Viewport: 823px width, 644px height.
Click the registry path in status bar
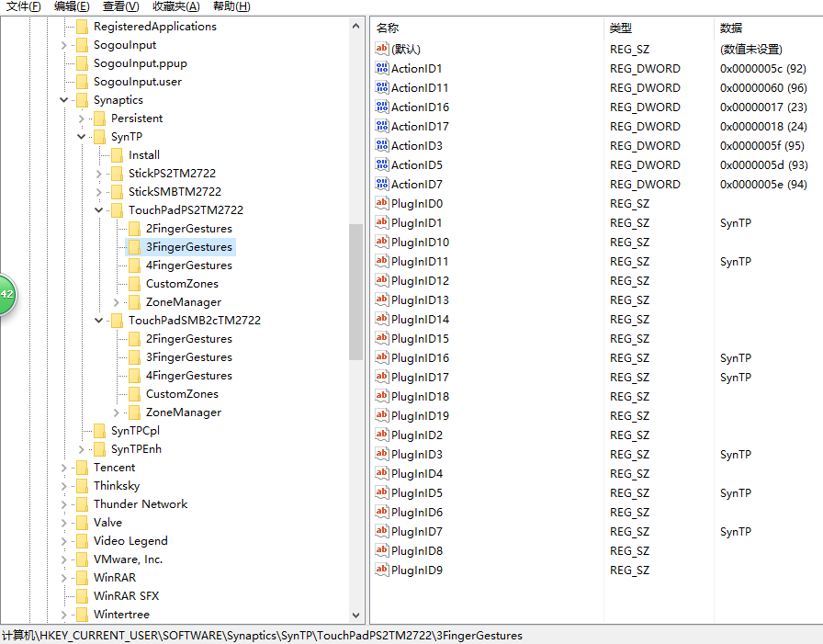pyautogui.click(x=262, y=636)
